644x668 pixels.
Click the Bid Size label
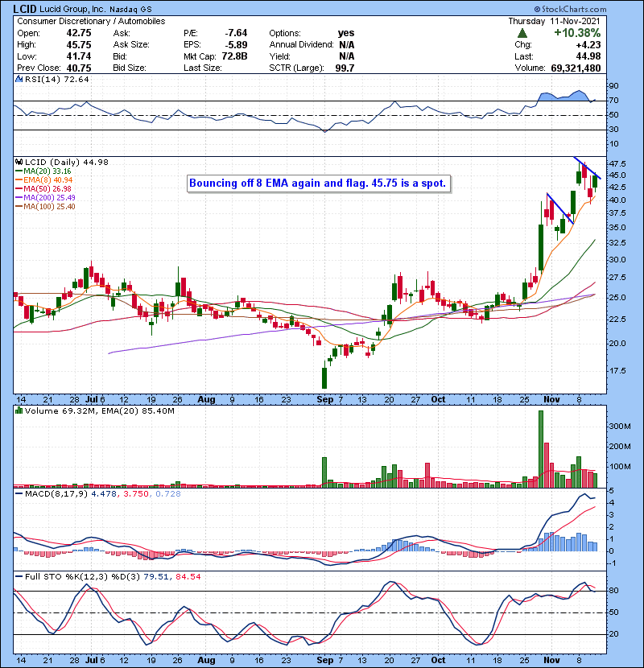(x=130, y=68)
